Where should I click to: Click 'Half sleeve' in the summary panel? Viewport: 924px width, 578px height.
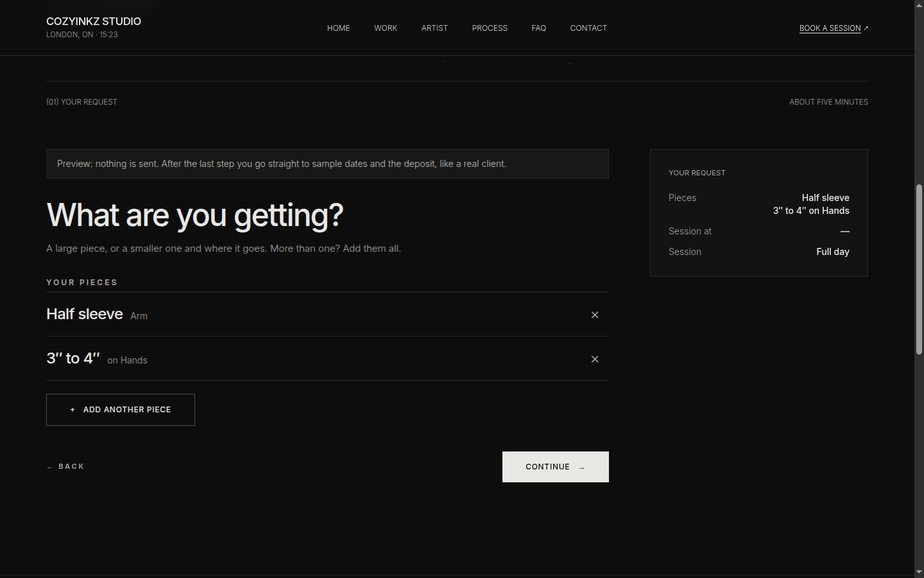click(825, 198)
